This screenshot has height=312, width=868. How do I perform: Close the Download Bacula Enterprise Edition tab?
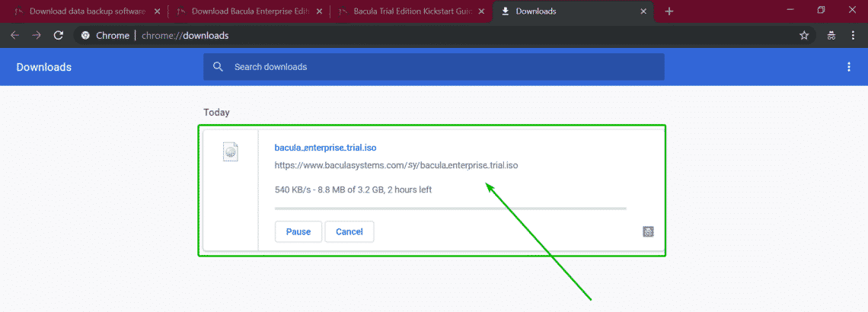click(319, 11)
